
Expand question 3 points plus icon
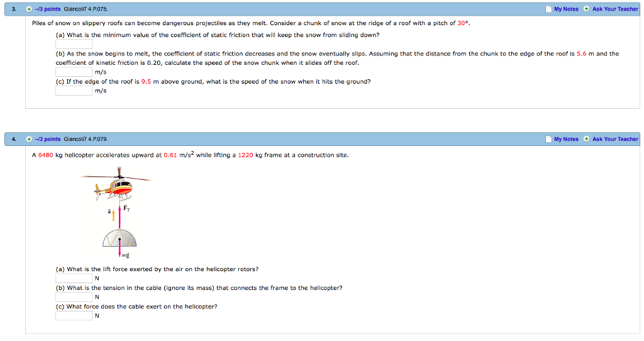click(x=29, y=9)
